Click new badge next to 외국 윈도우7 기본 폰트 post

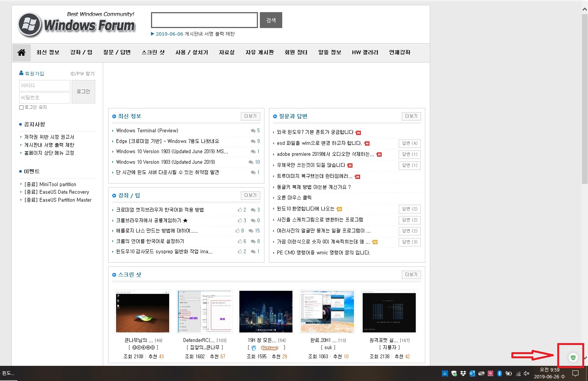click(358, 133)
